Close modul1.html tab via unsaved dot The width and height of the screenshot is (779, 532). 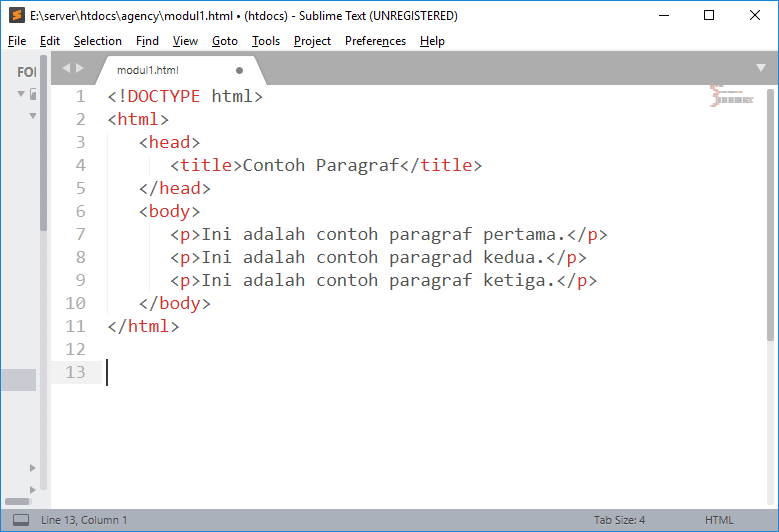pos(239,71)
